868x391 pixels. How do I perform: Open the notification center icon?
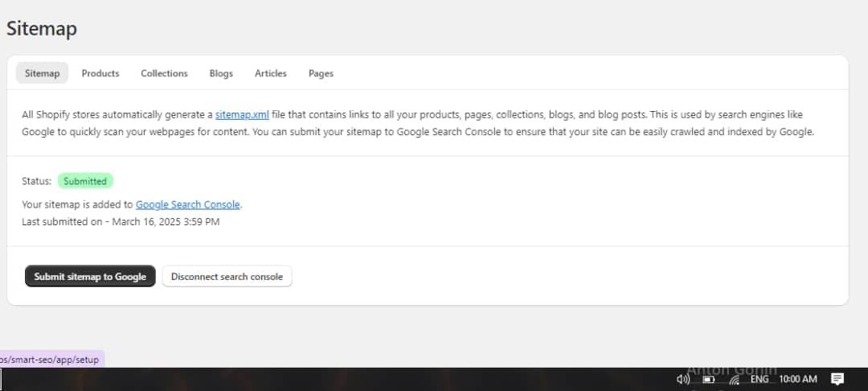[x=837, y=380]
